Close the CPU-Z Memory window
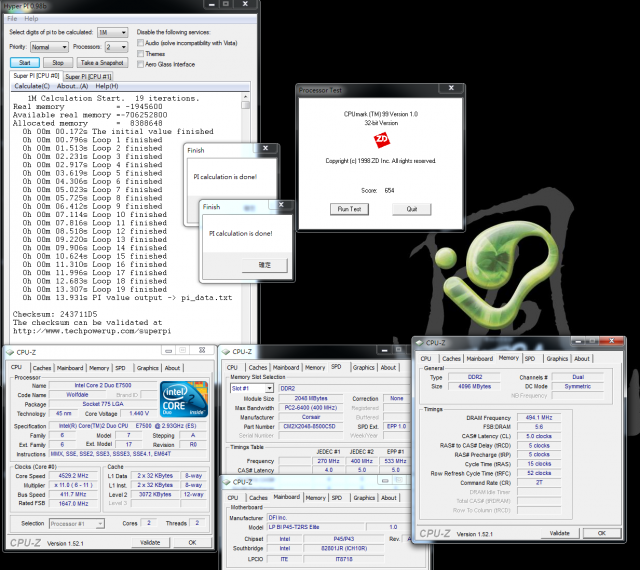640x570 pixels. [611, 341]
